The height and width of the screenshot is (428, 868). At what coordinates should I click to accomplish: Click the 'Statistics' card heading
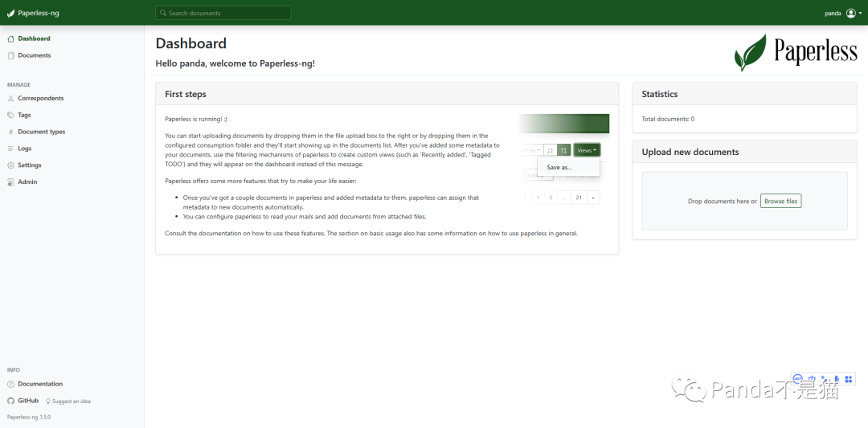(x=659, y=94)
